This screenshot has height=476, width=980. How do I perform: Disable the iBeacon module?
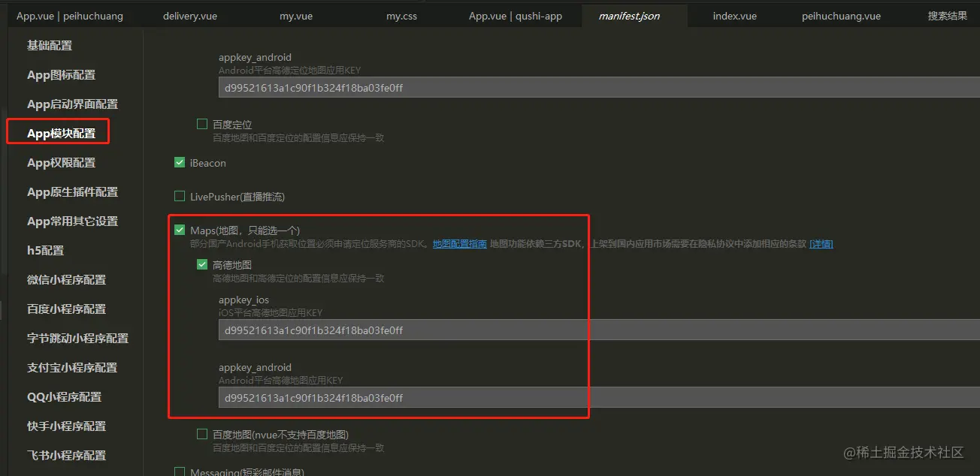[x=180, y=162]
